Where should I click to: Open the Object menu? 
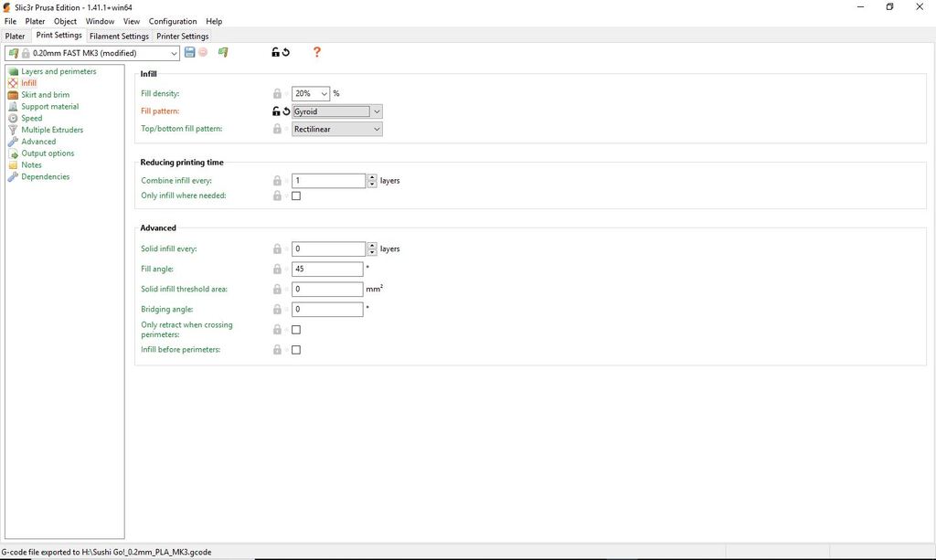click(x=65, y=21)
